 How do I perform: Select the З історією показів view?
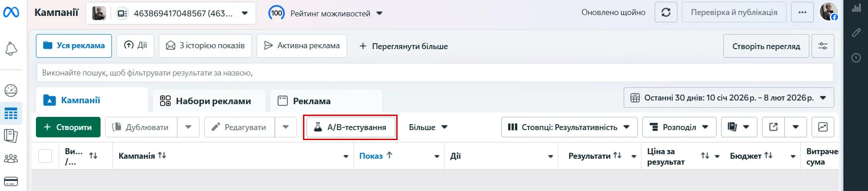click(205, 46)
